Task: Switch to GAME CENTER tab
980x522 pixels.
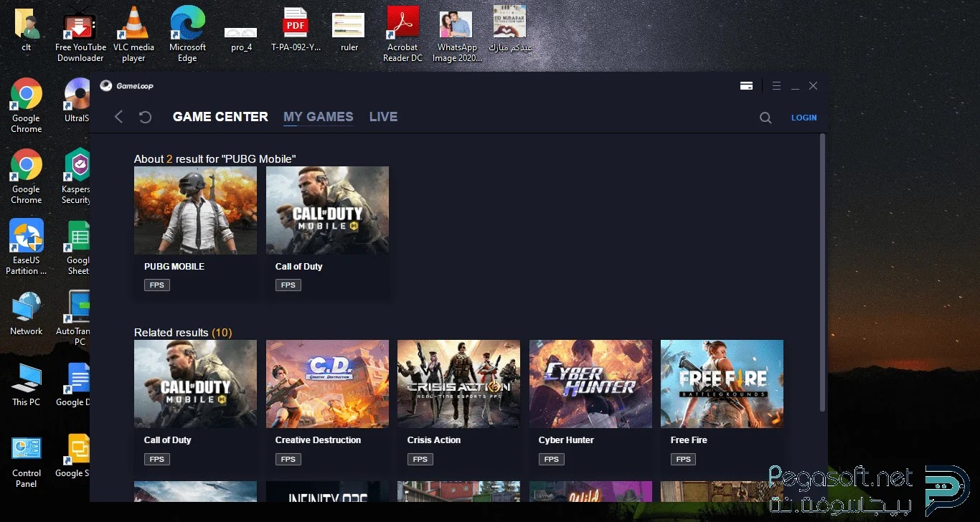Action: [x=220, y=117]
